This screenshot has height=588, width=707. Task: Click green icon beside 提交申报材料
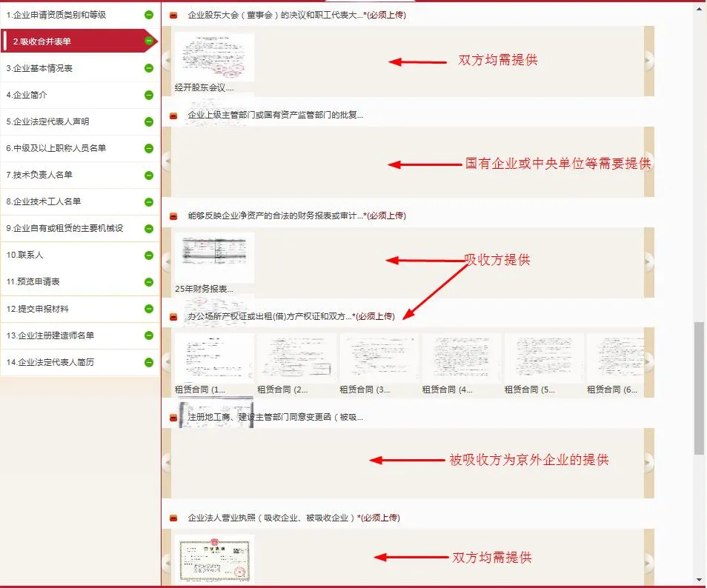(x=149, y=309)
